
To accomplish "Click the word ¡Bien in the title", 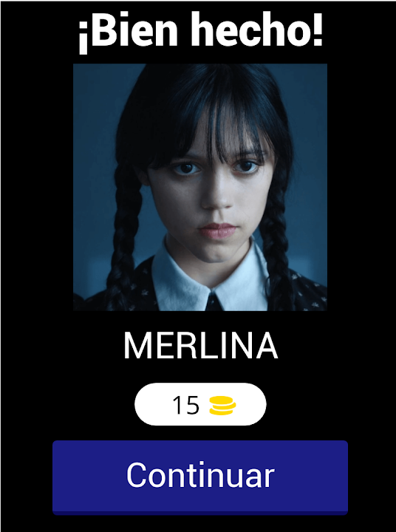I will (x=128, y=33).
